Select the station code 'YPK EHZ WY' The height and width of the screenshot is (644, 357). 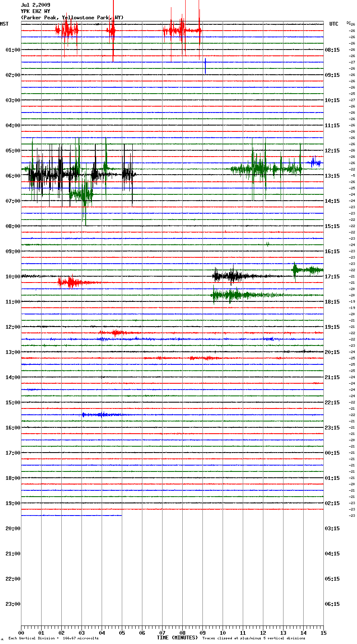36,11
